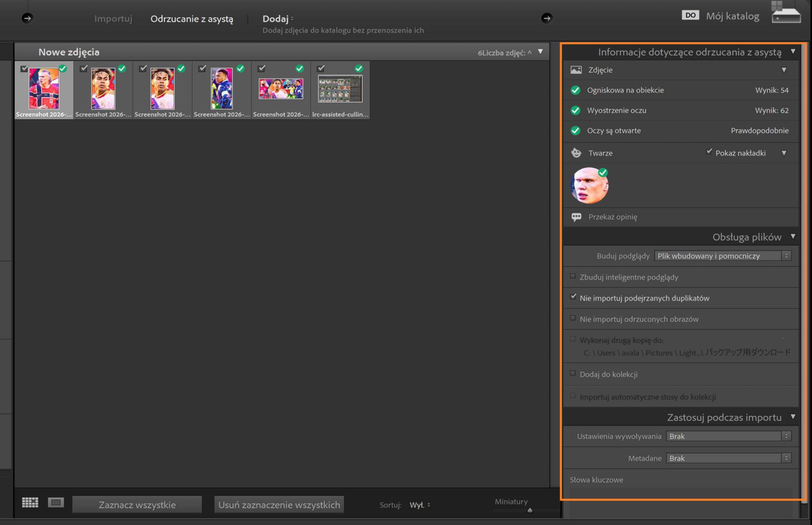Click the Zdjęcie photo icon

576,70
